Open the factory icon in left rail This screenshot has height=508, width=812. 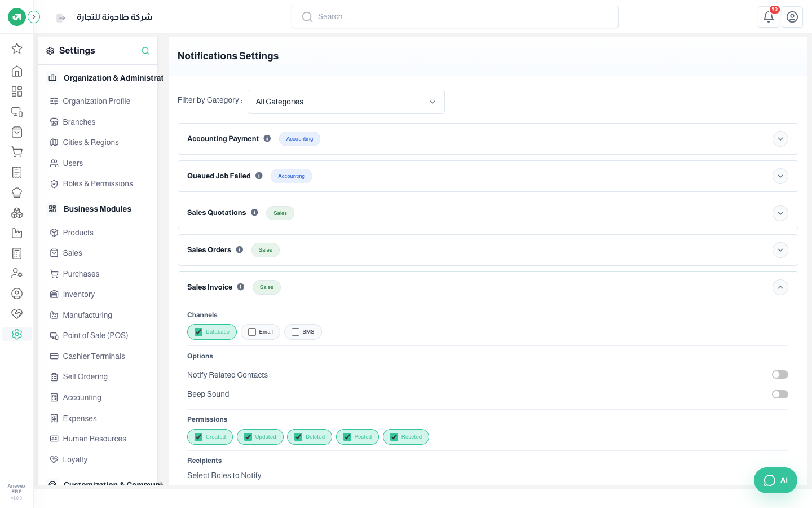click(x=17, y=233)
